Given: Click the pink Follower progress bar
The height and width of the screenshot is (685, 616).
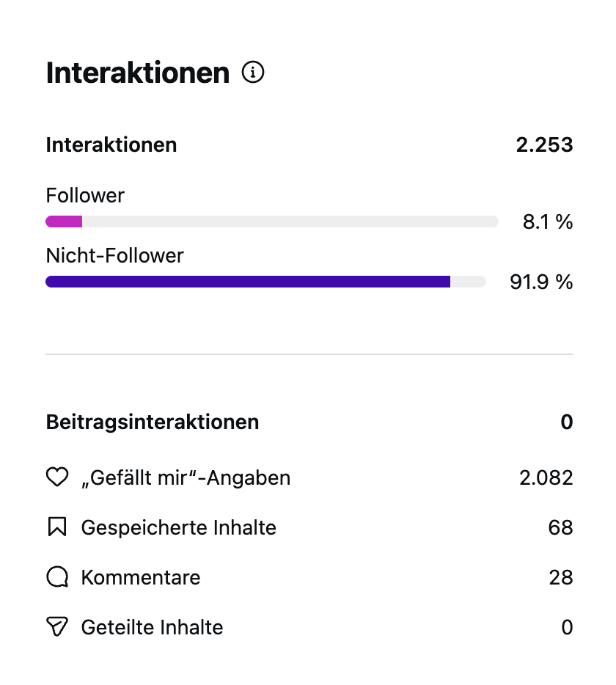Looking at the screenshot, I should coord(64,221).
